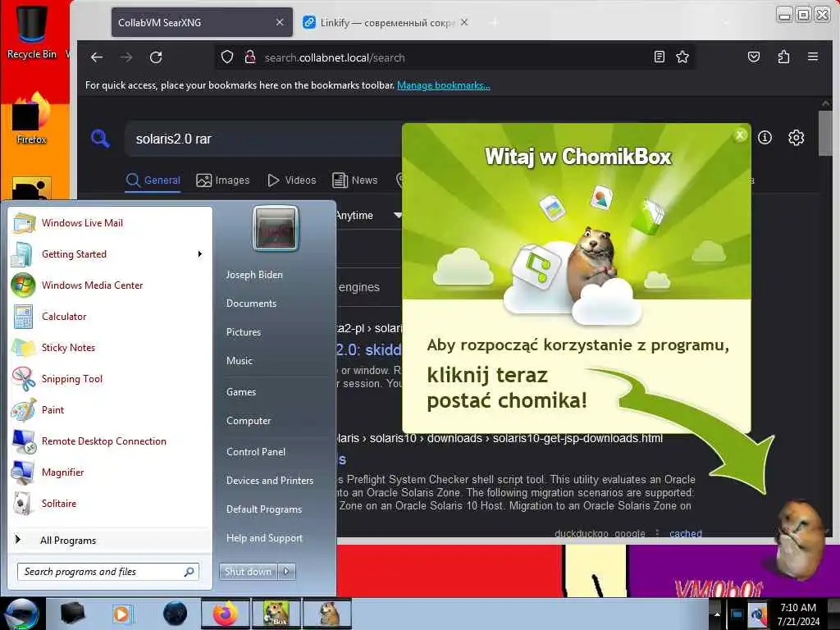Viewport: 840px width, 630px height.
Task: Click the Firefox address bar
Action: (455, 57)
